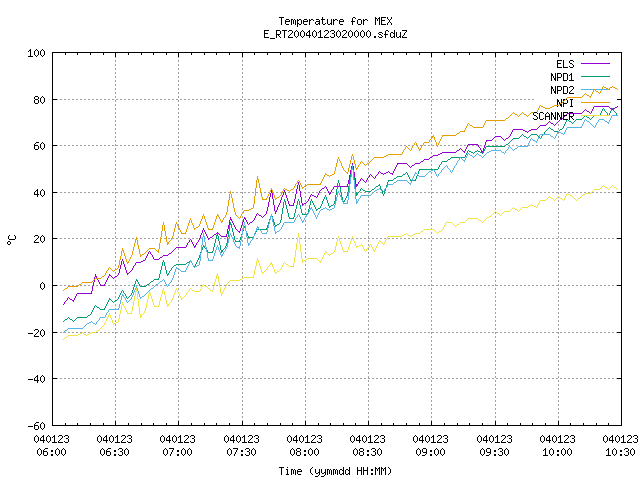This screenshot has width=640, height=480.
Task: Click the x-axis tick label 07:00
Action: (x=178, y=452)
